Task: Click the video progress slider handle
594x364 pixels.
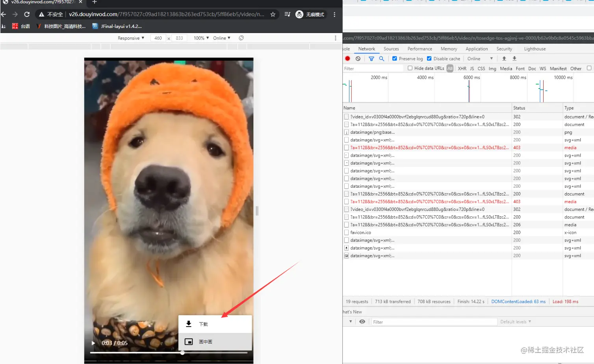Action: tap(182, 353)
